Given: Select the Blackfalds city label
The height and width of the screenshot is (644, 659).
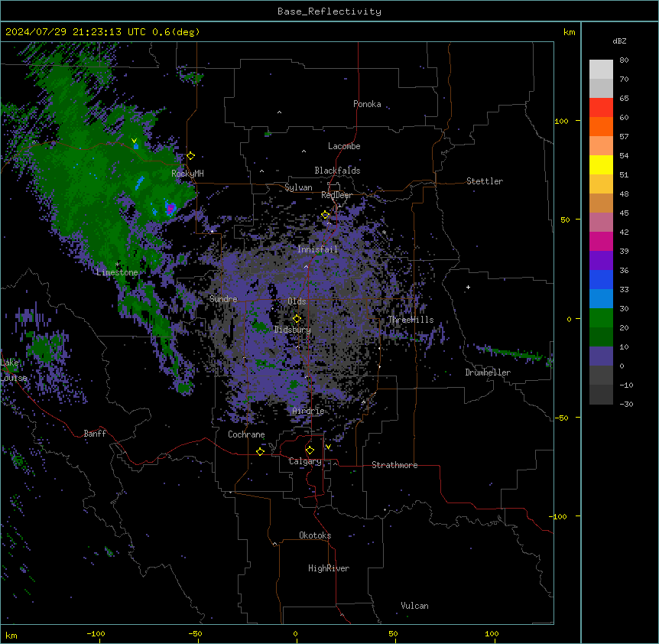Looking at the screenshot, I should tap(337, 171).
